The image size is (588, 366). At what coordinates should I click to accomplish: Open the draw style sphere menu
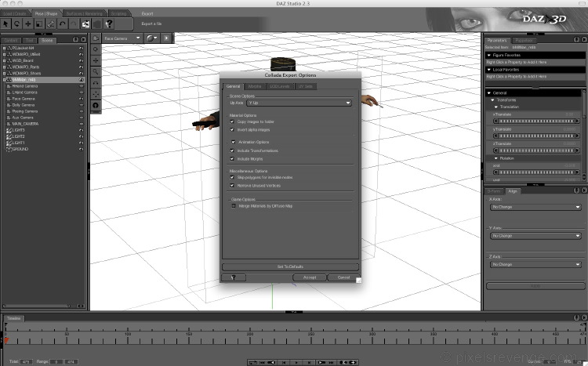152,38
